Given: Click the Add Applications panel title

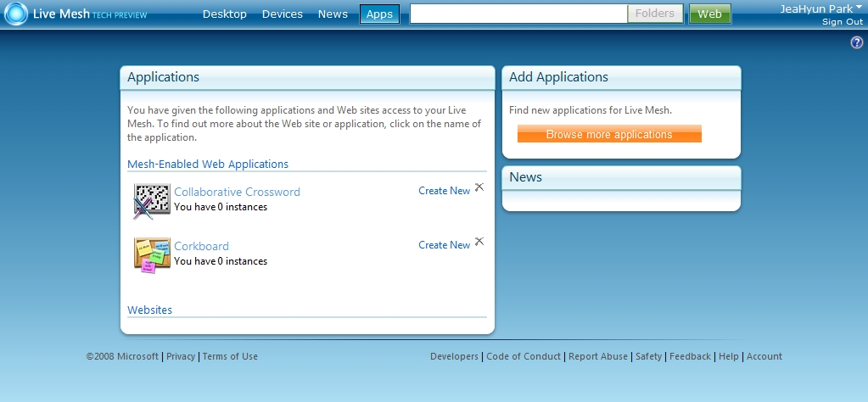Looking at the screenshot, I should point(558,77).
